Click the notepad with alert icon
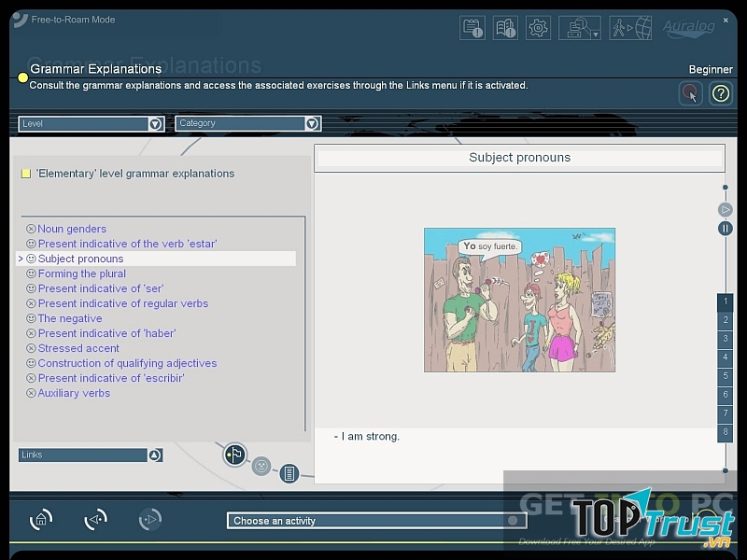This screenshot has height=560, width=747. (472, 28)
